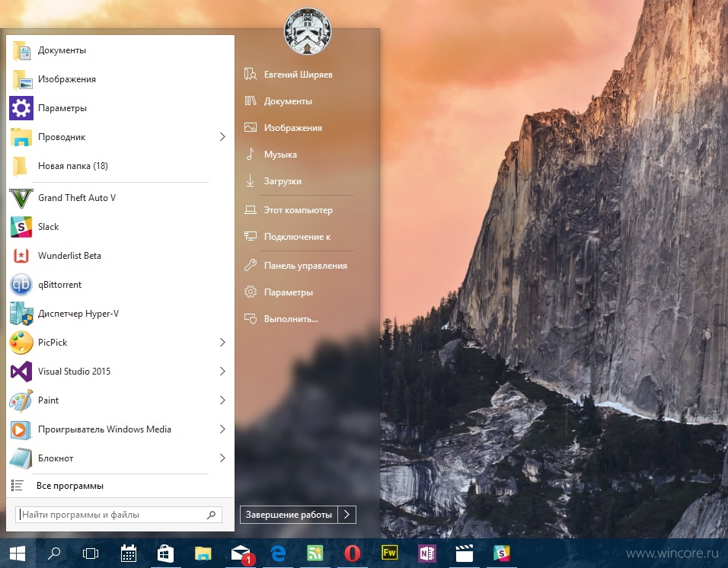728x568 pixels.
Task: Open the arrow beside Завершение работы
Action: tap(346, 515)
